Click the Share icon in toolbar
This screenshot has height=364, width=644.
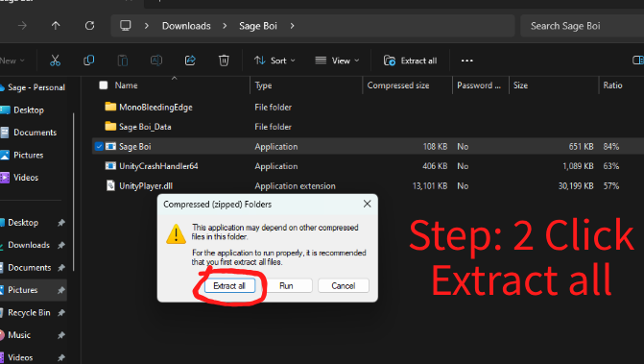[x=190, y=61]
